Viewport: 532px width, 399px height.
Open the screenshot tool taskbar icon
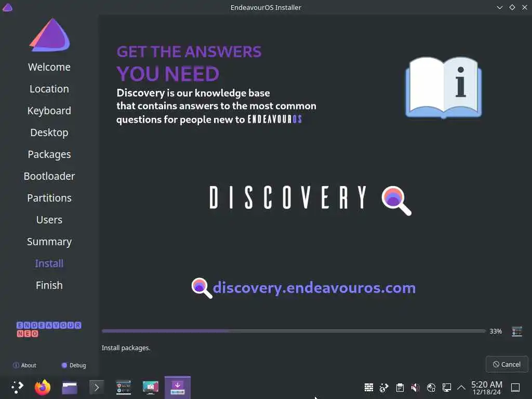tap(151, 388)
